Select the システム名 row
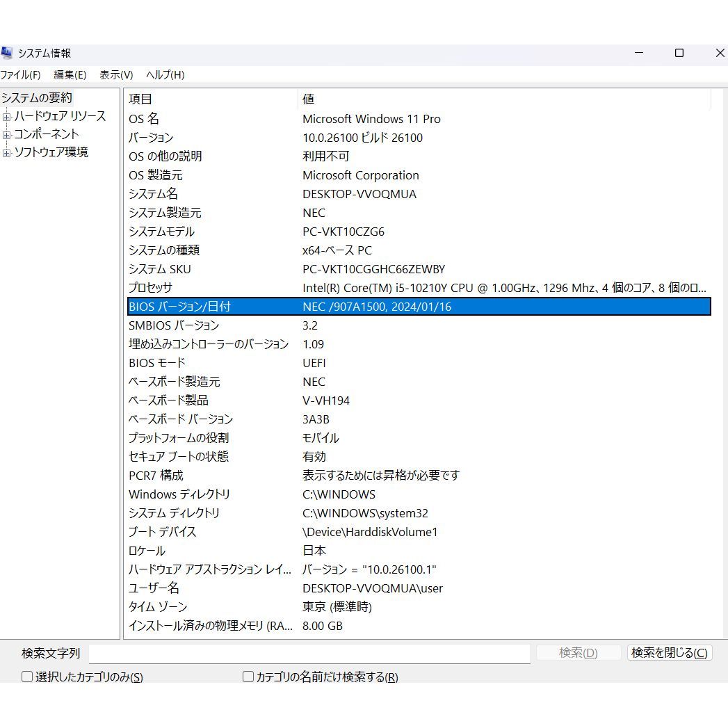Viewport: 728px width, 728px height. 419,194
